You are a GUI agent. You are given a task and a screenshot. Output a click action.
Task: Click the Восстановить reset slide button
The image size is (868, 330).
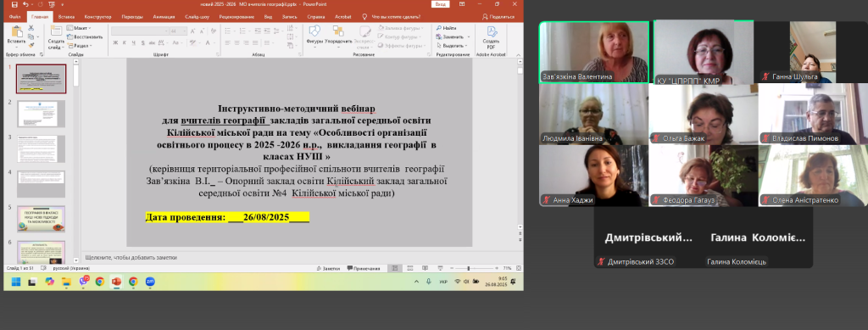[x=84, y=36]
